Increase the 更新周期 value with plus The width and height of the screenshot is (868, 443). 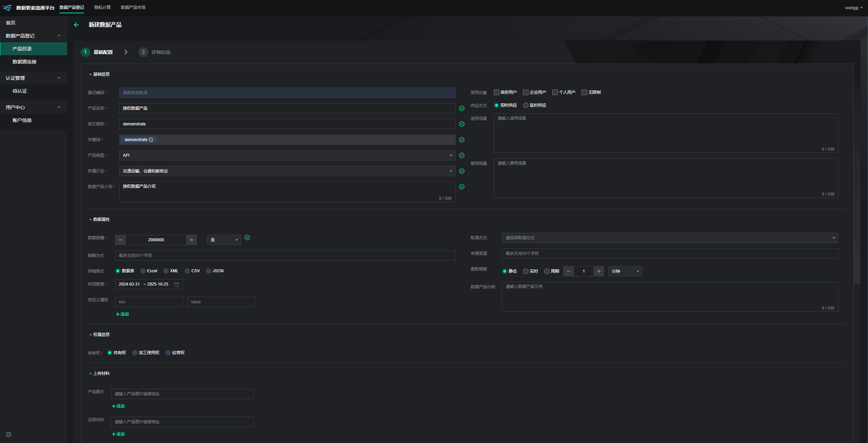599,271
